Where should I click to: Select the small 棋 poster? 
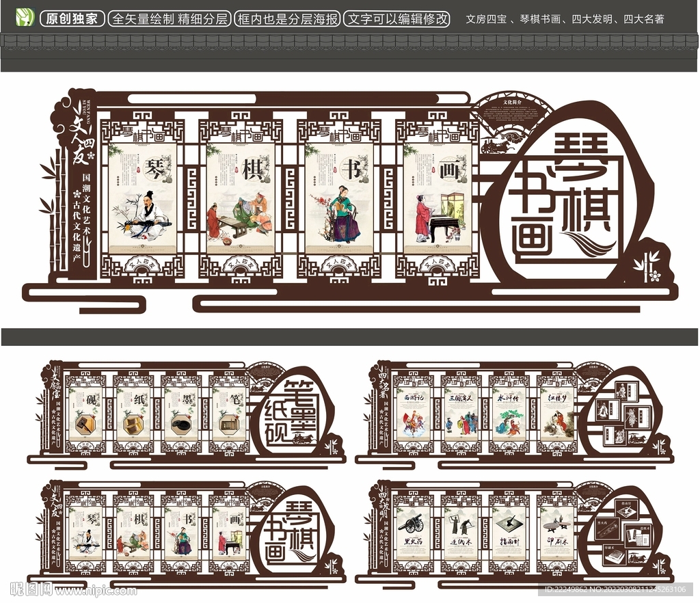[x=133, y=534]
